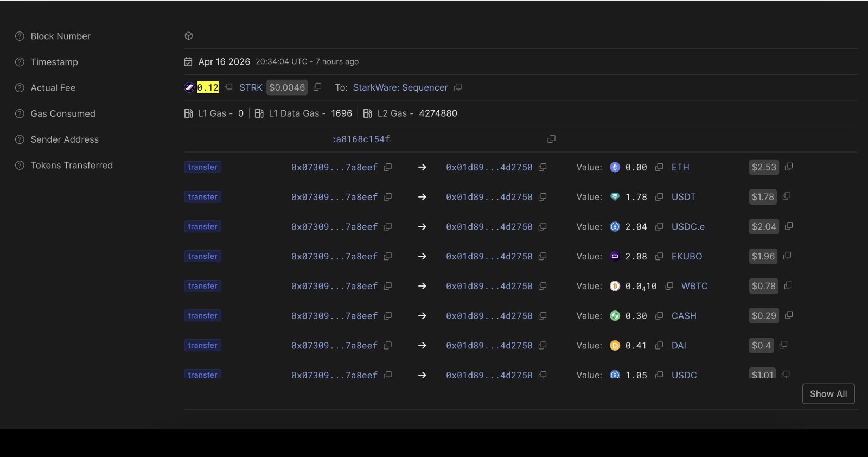Copy the sender address ending a8168c154f
868x457 pixels.
tap(551, 139)
